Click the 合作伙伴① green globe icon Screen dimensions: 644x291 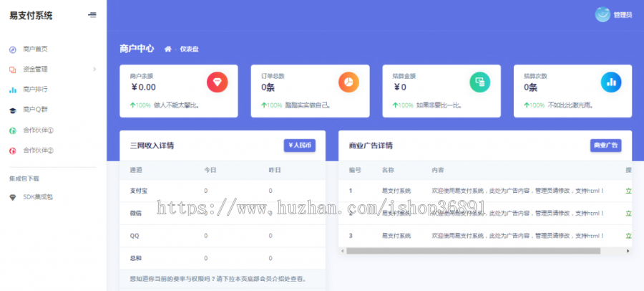tap(13, 130)
